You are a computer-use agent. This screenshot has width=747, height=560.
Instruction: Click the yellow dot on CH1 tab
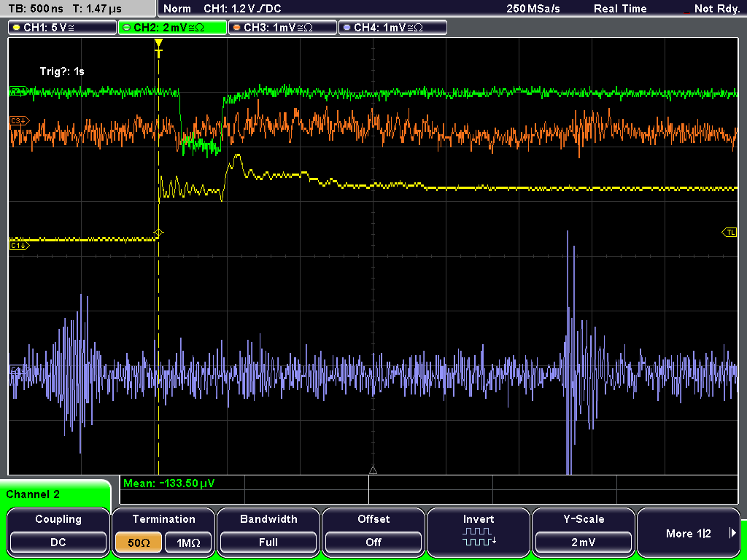[x=17, y=28]
